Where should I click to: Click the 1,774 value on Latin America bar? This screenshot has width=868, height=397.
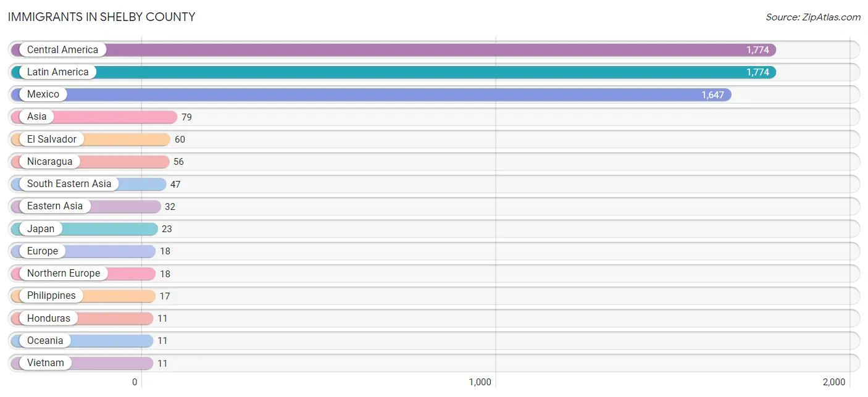click(757, 72)
